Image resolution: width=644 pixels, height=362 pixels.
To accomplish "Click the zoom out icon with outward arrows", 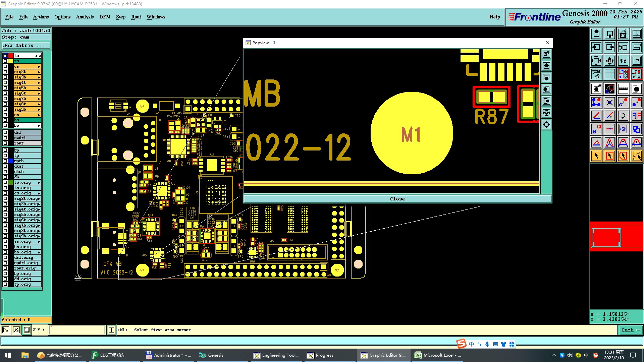I will [x=610, y=61].
